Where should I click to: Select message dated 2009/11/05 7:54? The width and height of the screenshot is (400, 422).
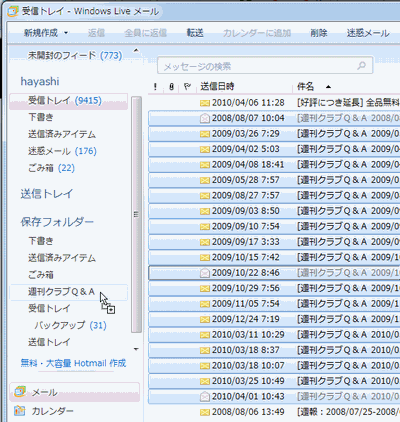tap(274, 304)
